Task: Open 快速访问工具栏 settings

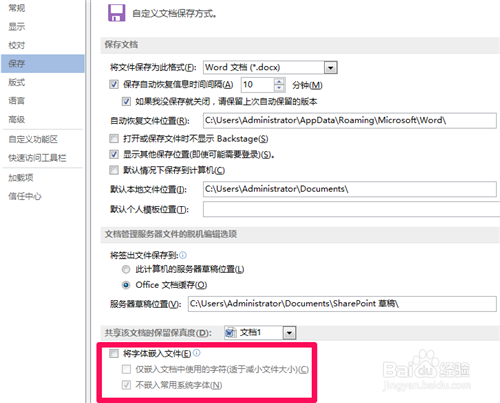Action: point(37,158)
